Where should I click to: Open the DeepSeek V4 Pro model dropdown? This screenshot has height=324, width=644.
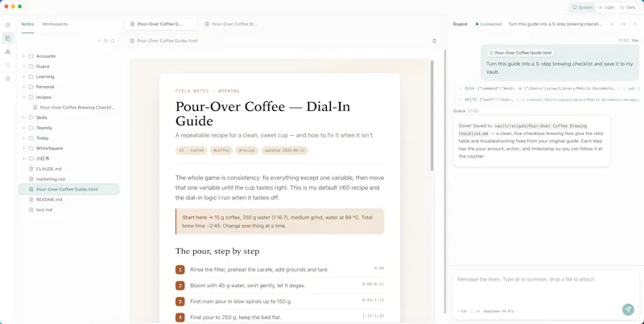point(501,311)
